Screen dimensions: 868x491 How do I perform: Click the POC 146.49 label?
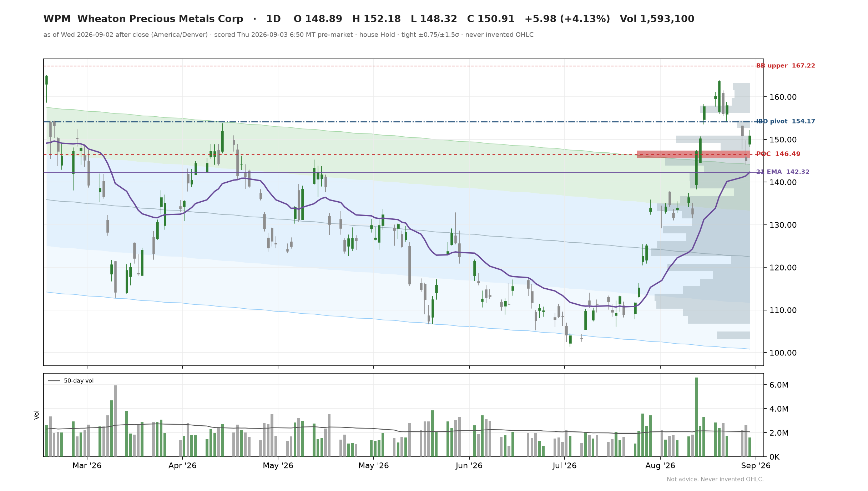tap(778, 154)
